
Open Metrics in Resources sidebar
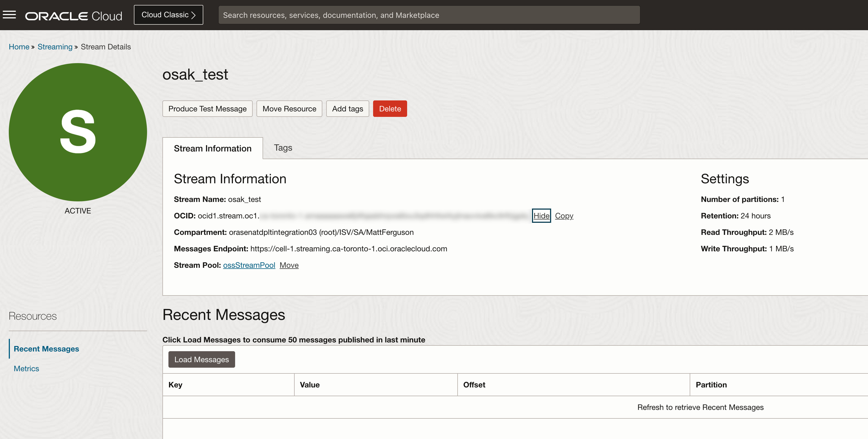click(x=26, y=368)
